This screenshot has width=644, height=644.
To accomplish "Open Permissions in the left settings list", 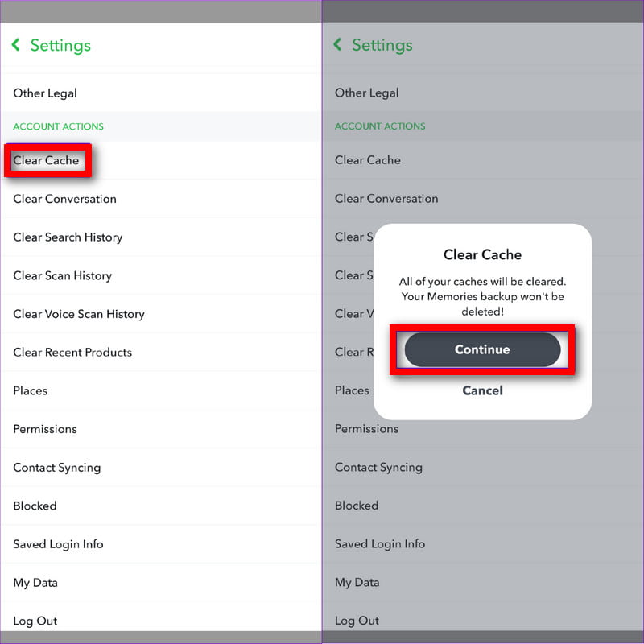I will click(x=45, y=429).
